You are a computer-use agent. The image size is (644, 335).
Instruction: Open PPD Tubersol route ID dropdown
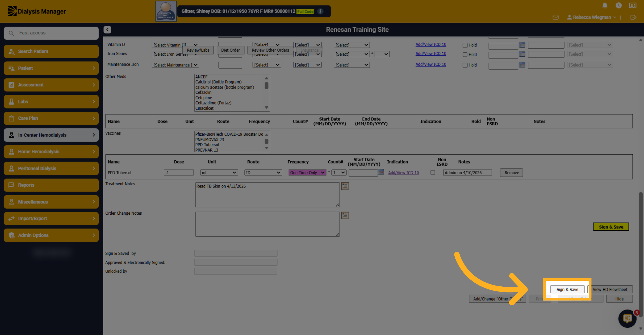[x=263, y=172]
